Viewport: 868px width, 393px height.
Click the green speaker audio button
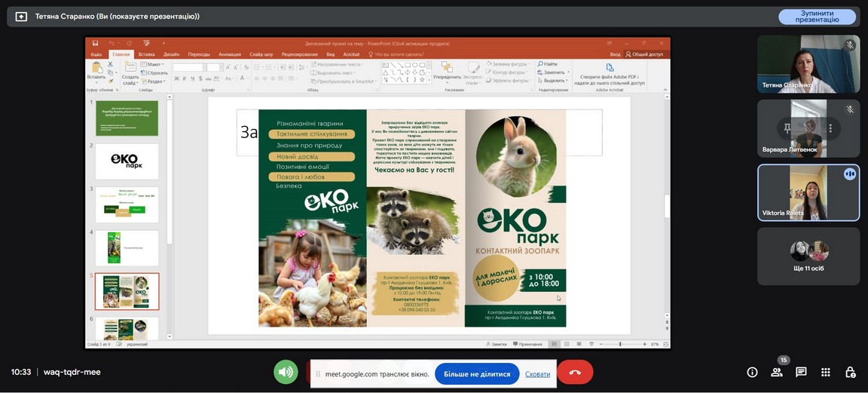(286, 372)
